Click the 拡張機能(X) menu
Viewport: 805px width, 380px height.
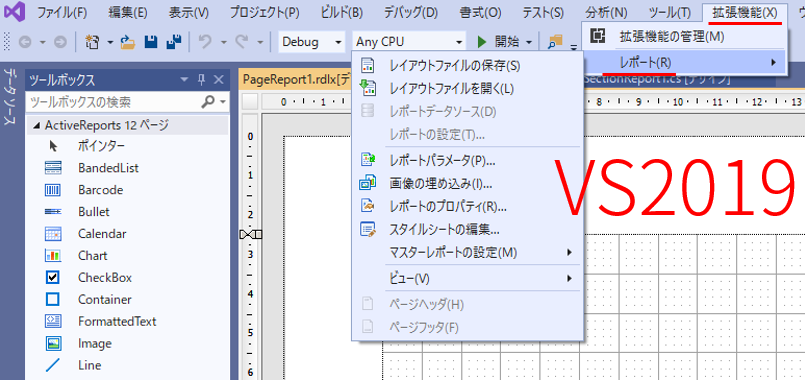click(744, 12)
